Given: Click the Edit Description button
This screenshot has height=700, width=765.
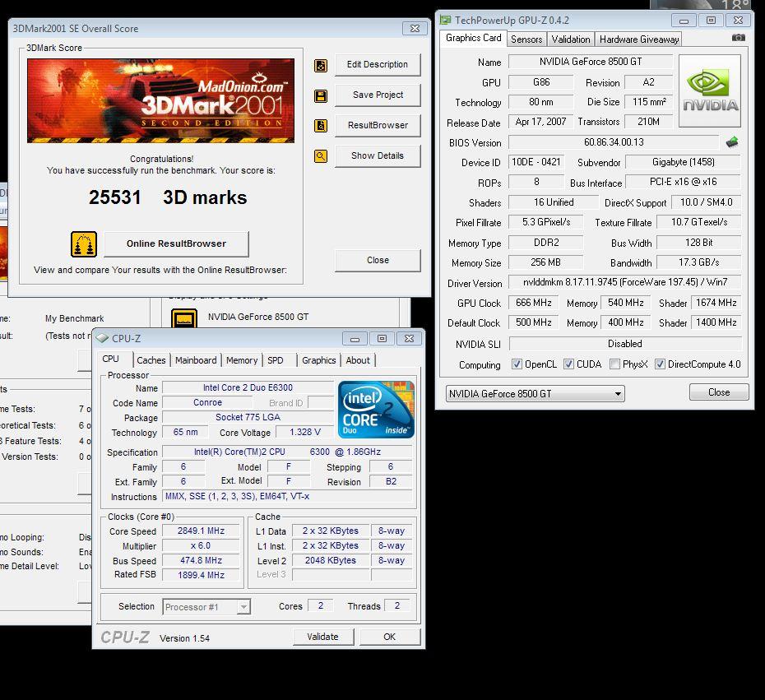Looking at the screenshot, I should pos(377,64).
